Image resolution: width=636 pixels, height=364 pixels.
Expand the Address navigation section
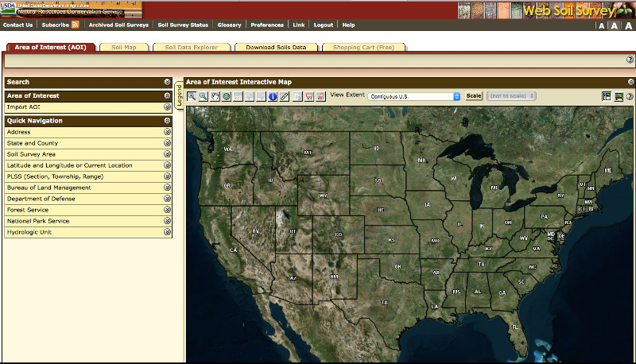click(x=167, y=132)
